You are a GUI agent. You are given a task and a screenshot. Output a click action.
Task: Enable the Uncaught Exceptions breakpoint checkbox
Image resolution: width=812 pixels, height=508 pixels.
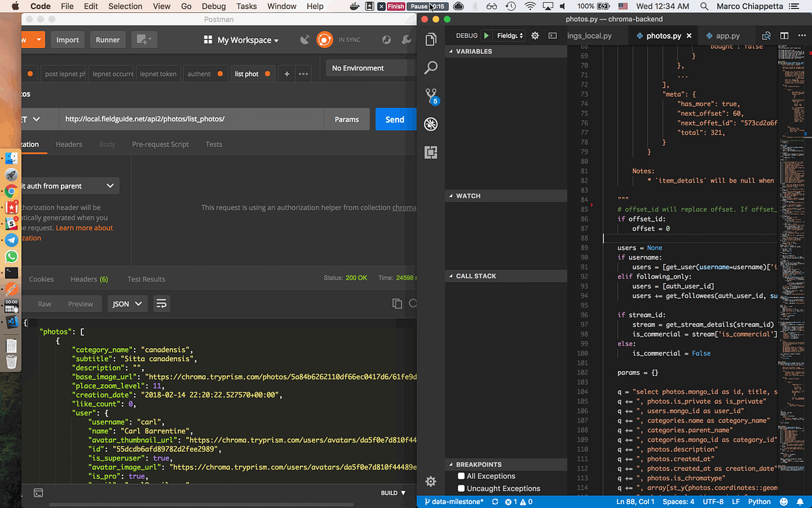click(x=460, y=488)
